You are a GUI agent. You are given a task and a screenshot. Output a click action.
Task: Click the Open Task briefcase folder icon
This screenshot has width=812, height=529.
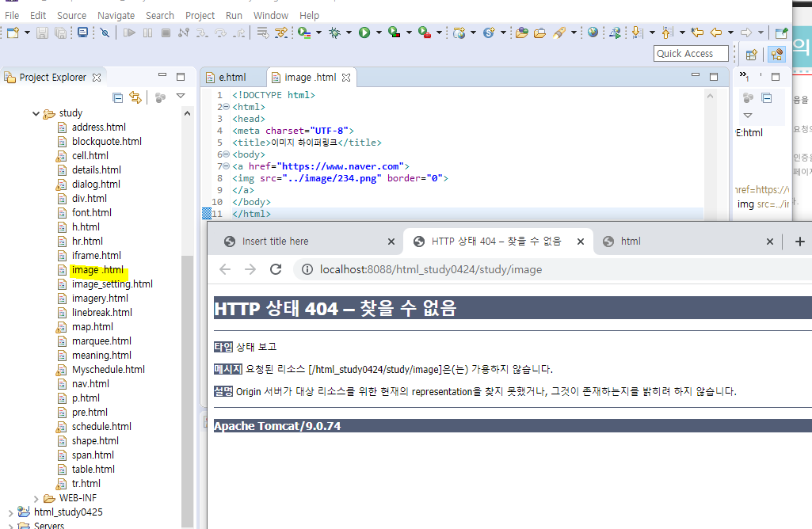coord(539,33)
